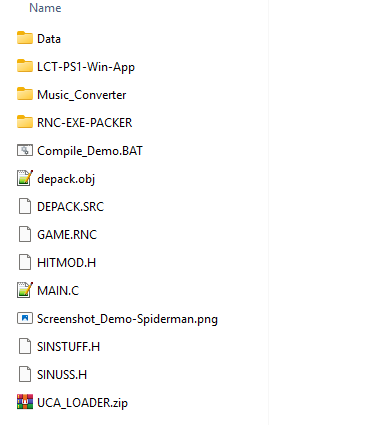The image size is (384, 425).
Task: Click the UCA_LOADER.zip archive icon
Action: 25,402
